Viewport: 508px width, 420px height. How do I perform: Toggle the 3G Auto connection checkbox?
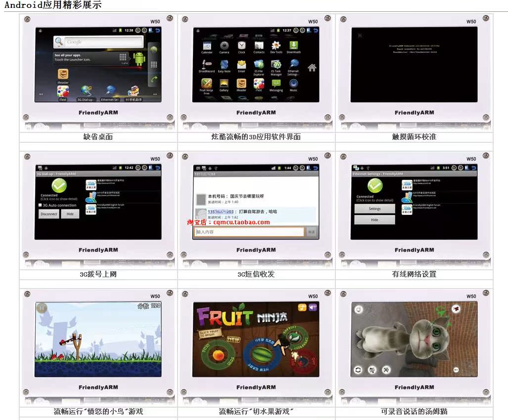[40, 205]
